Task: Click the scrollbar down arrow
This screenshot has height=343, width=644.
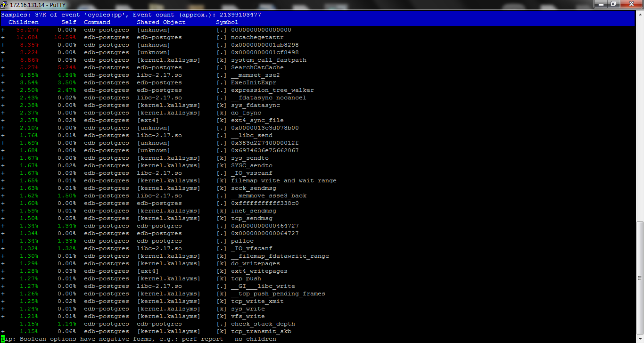Action: [x=639, y=339]
